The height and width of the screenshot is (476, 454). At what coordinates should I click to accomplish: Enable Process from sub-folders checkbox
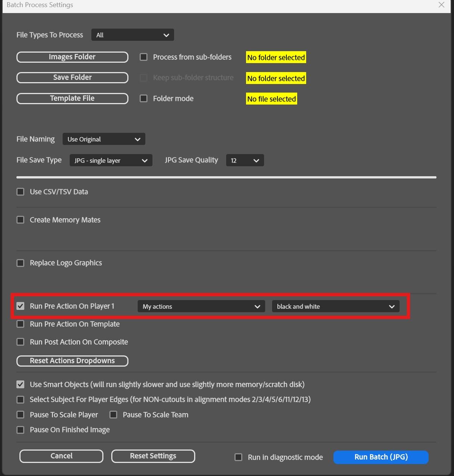coord(144,57)
